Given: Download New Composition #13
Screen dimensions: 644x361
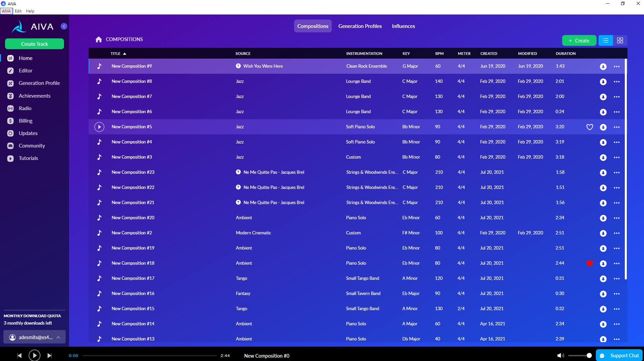Looking at the screenshot, I should pos(603,339).
